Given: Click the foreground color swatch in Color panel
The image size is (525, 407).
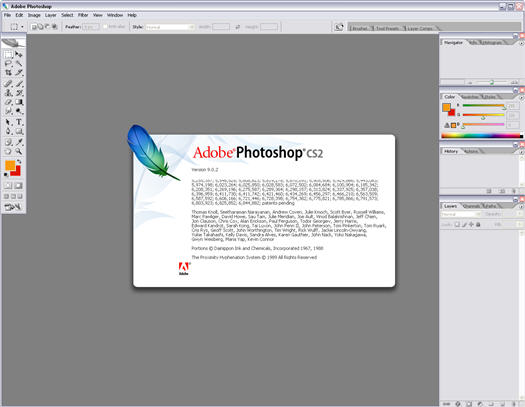Looking at the screenshot, I should (446, 107).
